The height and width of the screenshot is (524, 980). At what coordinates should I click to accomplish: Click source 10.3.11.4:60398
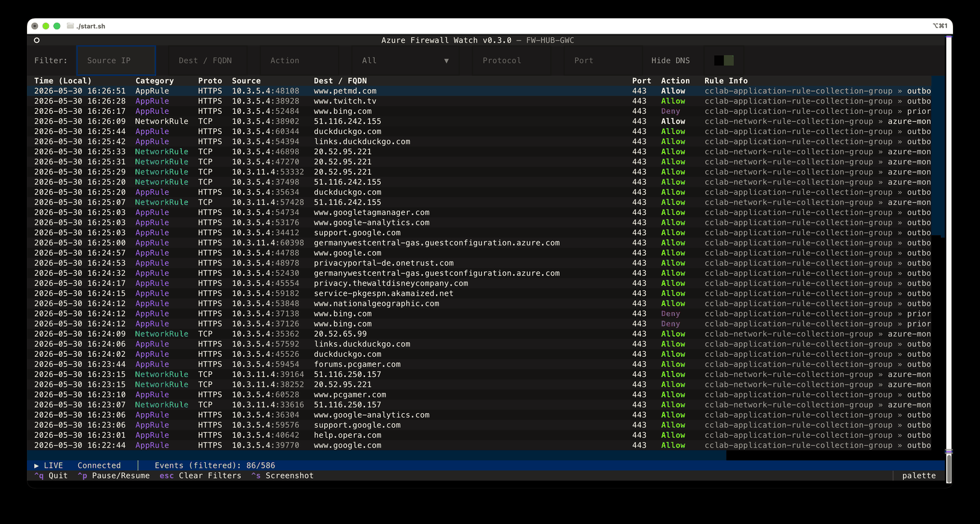(268, 243)
